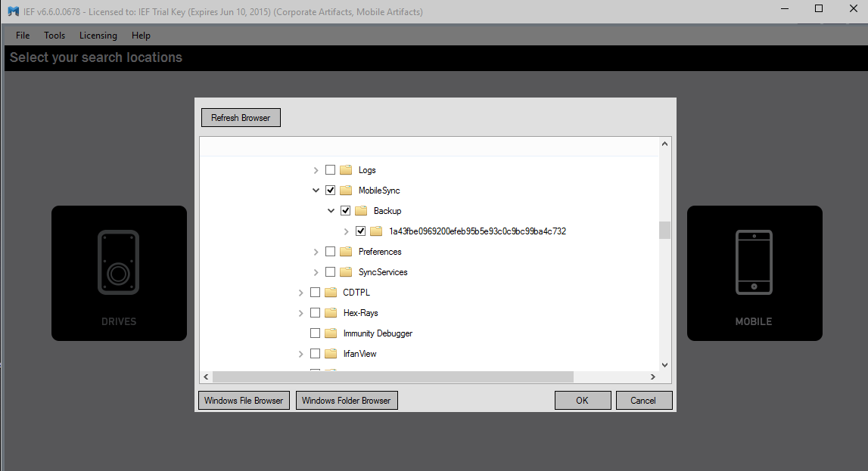Click the 1a43fbe0969200efeb folder icon

point(376,231)
